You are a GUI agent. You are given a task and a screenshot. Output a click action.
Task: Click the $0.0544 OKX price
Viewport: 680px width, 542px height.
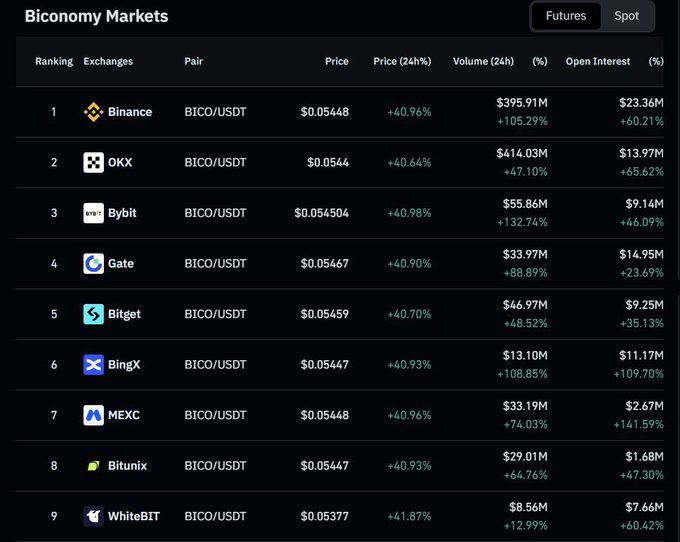click(x=328, y=163)
